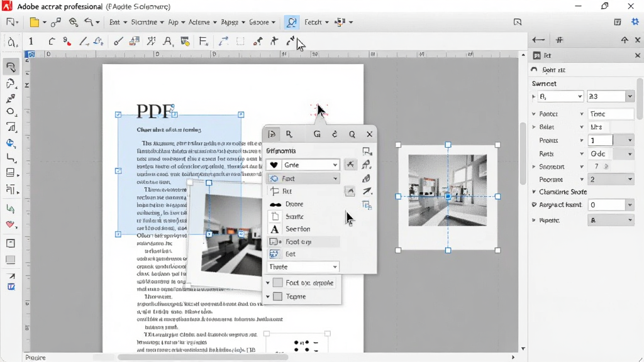Click the red dot marker tool icon
The image size is (644, 362).
pos(67,41)
